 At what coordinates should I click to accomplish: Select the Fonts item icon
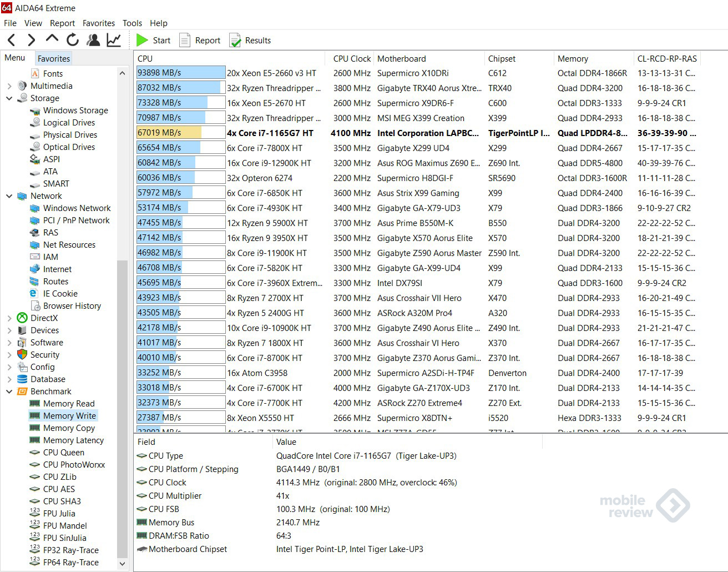35,73
